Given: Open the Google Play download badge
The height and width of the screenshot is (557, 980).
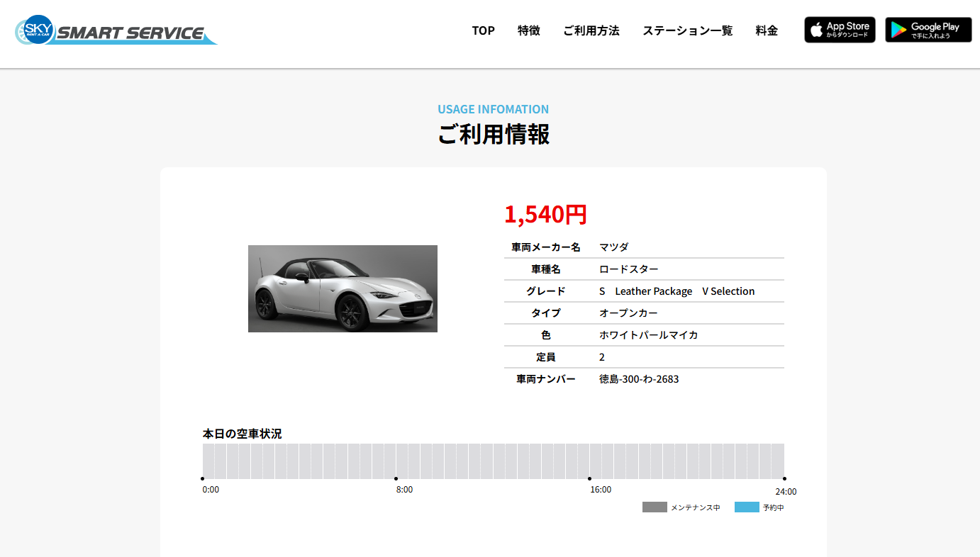Looking at the screenshot, I should pyautogui.click(x=928, y=30).
